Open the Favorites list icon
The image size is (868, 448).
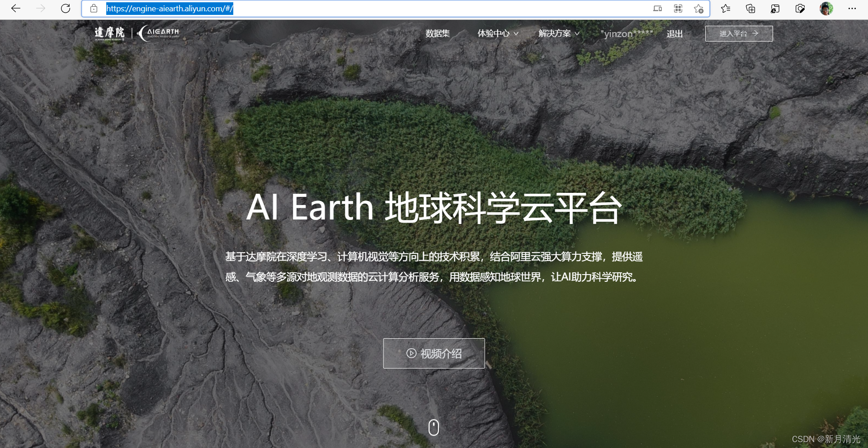coord(726,9)
